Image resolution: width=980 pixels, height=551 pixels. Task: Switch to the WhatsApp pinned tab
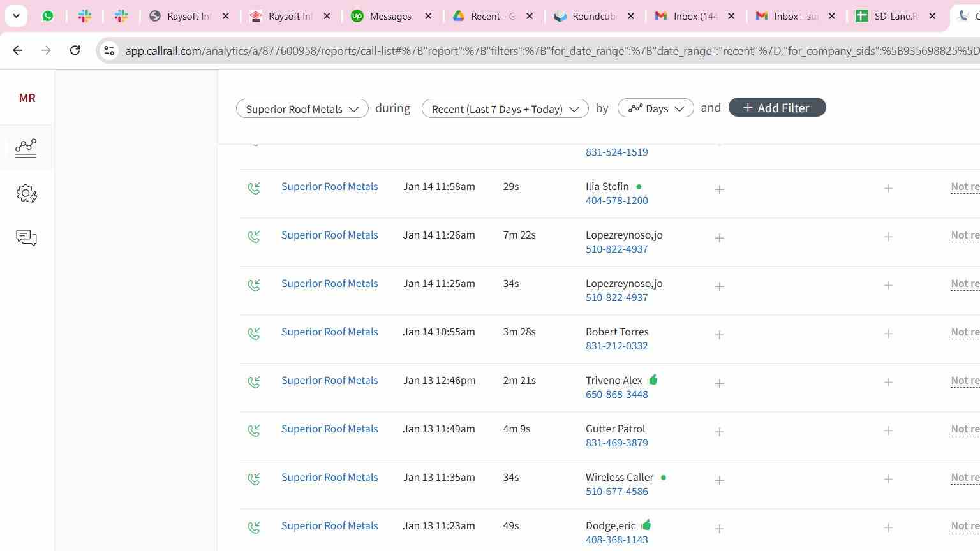click(x=48, y=16)
